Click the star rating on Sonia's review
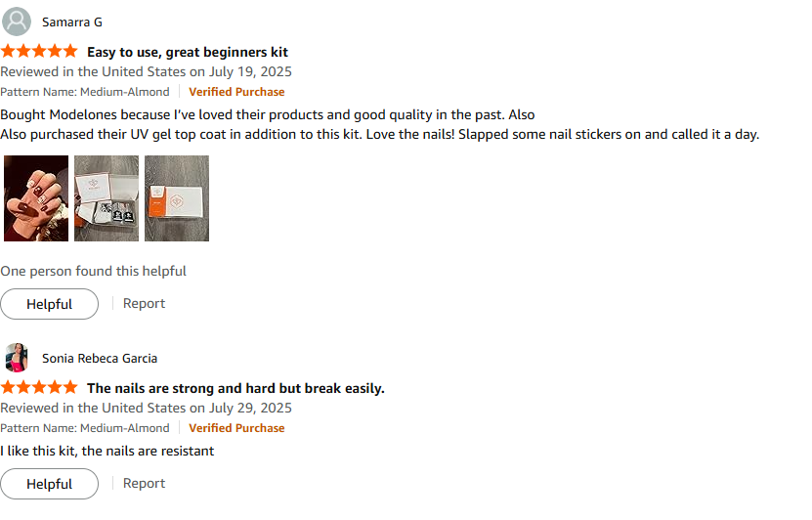 coord(39,387)
